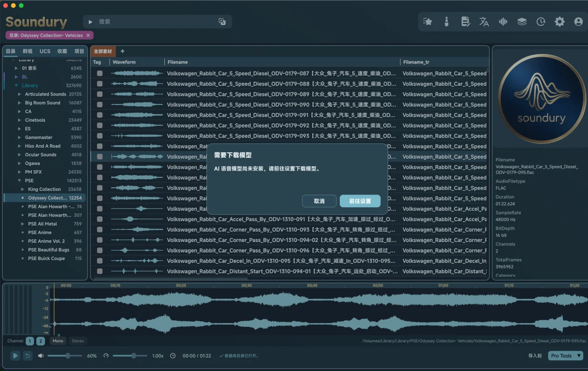588x371 pixels.
Task: Play the audio with the play button
Action: pyautogui.click(x=15, y=356)
